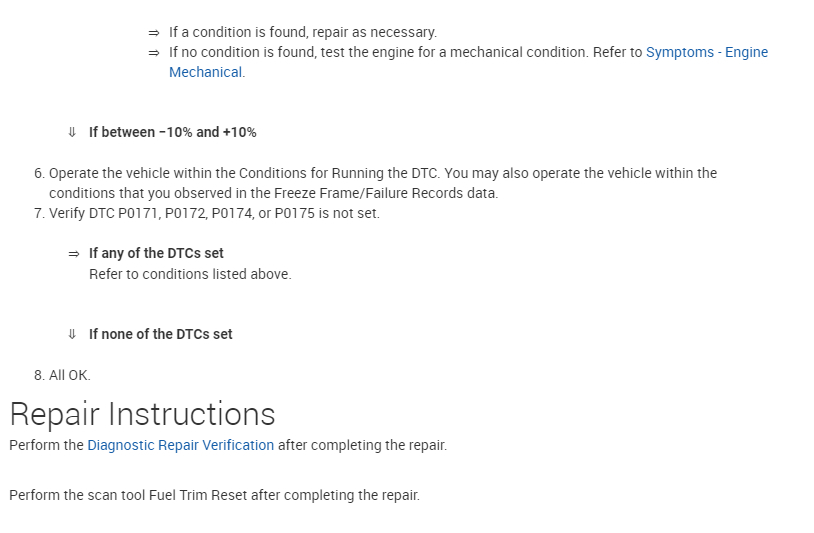Click the 'If any of the DTCs set' text
Image resolution: width=814 pixels, height=533 pixels.
[156, 253]
